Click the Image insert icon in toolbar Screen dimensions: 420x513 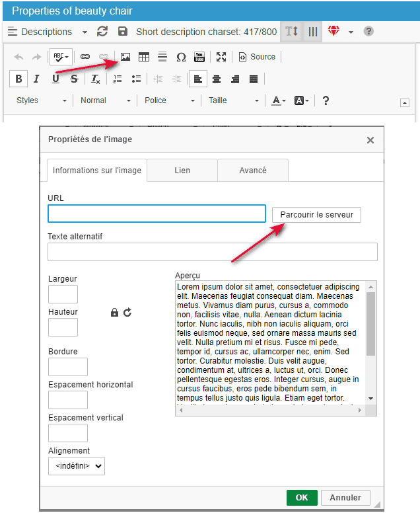(125, 57)
